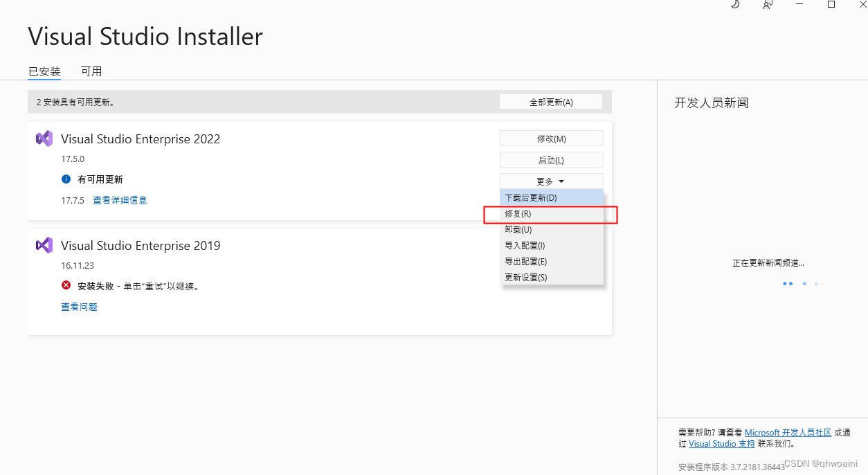Image resolution: width=868 pixels, height=475 pixels.
Task: Switch to the 可用 tab
Action: click(91, 71)
